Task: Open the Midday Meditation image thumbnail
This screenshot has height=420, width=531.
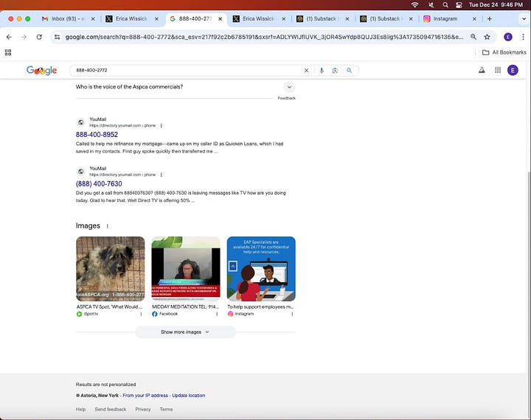Action: point(186,269)
